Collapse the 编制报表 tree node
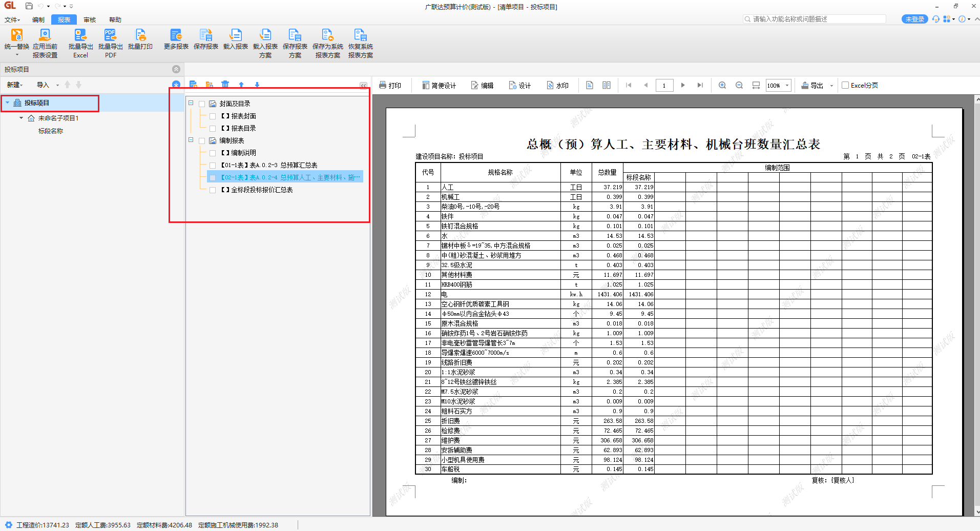This screenshot has height=531, width=980. (x=191, y=140)
